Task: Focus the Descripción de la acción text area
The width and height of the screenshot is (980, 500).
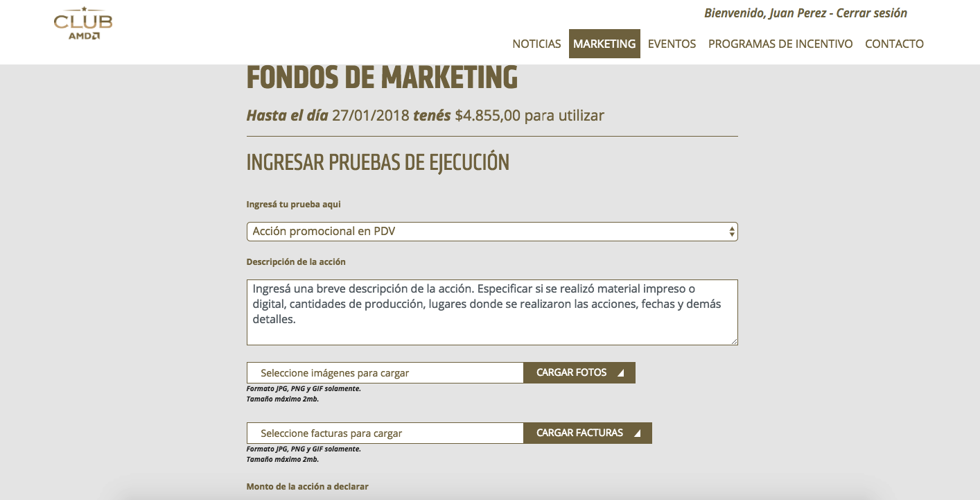Action: pyautogui.click(x=492, y=312)
